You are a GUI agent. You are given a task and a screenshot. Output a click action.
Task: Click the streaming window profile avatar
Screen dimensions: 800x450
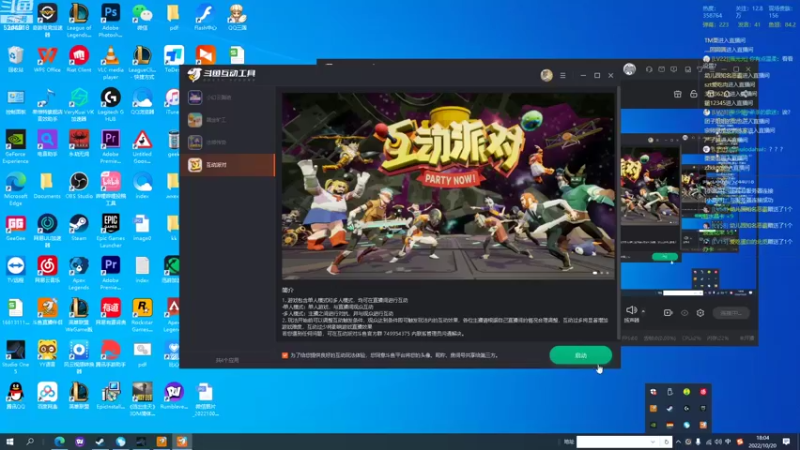click(x=629, y=69)
